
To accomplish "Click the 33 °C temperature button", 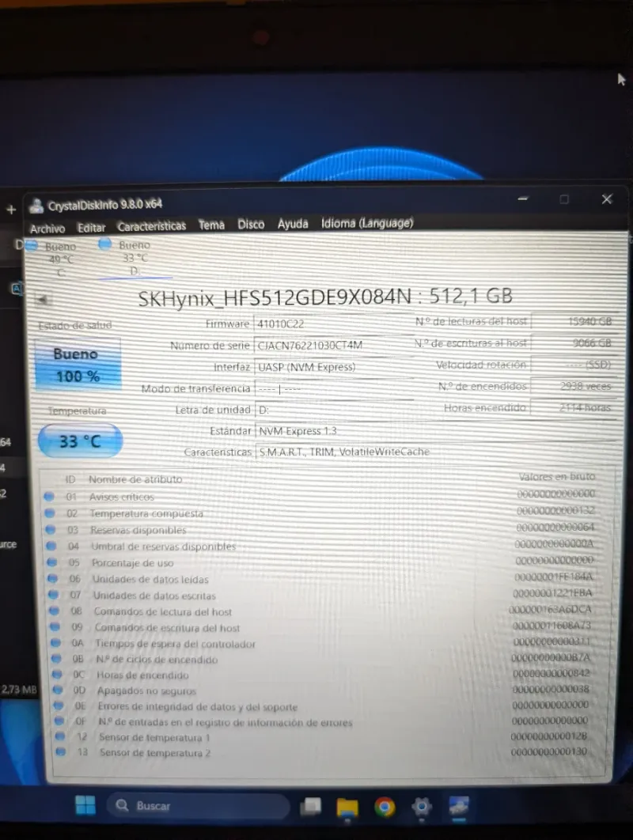I will [x=80, y=441].
